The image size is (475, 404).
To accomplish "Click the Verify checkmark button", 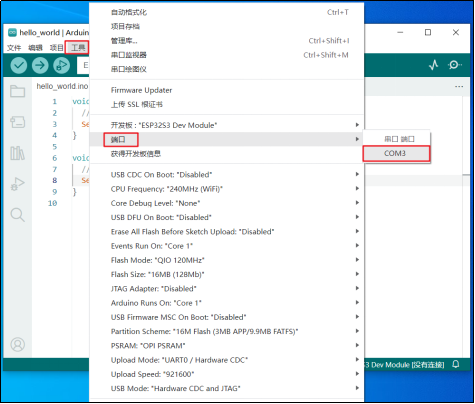I will [x=19, y=65].
